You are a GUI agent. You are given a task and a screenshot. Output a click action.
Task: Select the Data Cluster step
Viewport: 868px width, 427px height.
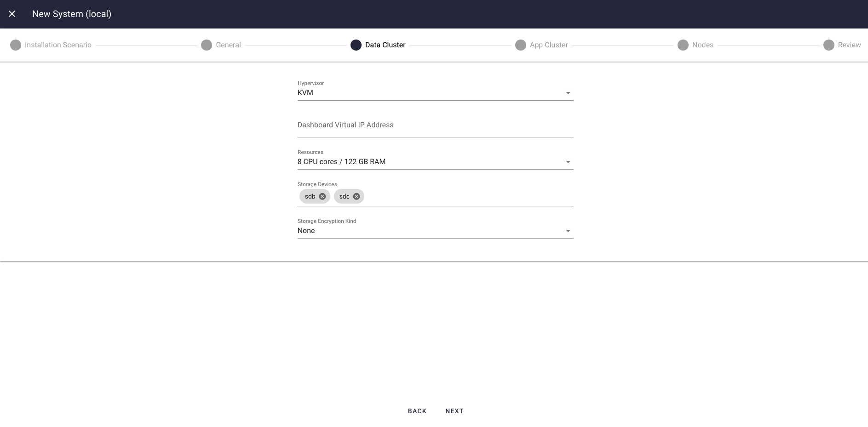coord(378,45)
